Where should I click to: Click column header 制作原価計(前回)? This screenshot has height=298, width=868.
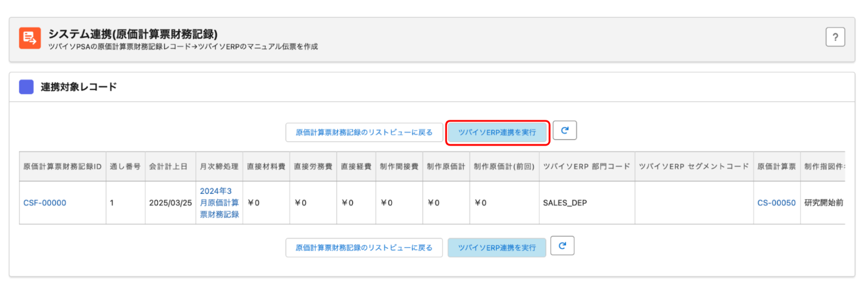click(504, 166)
